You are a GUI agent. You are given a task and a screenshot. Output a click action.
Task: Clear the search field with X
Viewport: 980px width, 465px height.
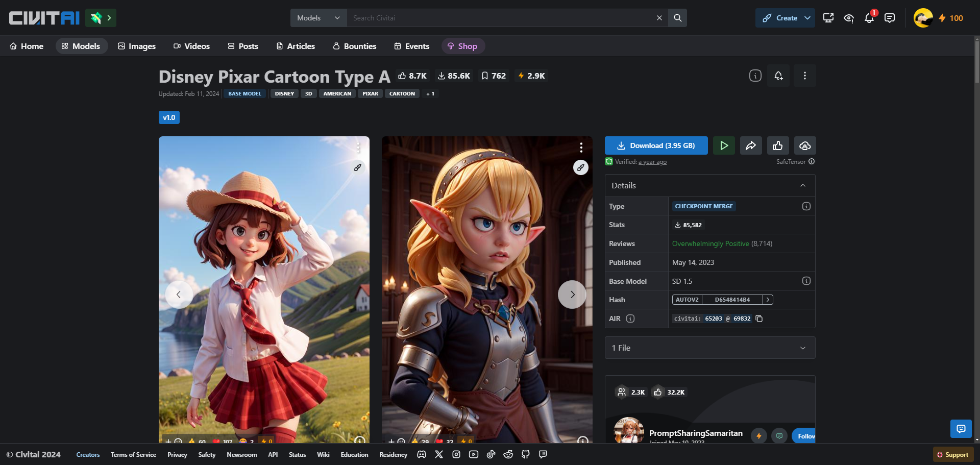point(659,18)
